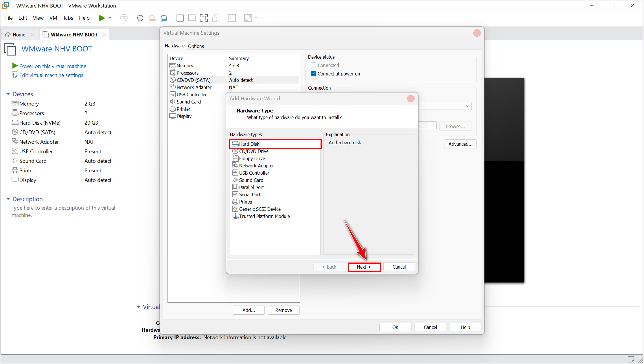644x364 pixels.
Task: Click the Revert to Snapshot toolbar icon
Action: click(152, 18)
